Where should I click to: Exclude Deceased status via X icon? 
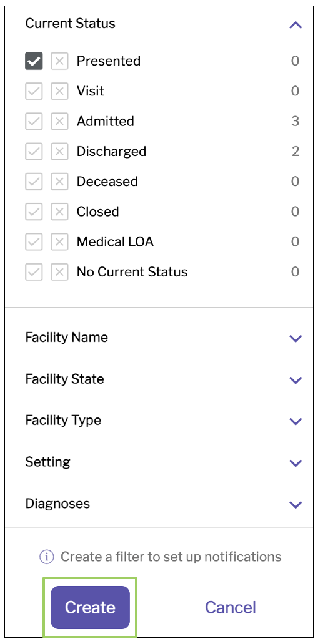[59, 182]
